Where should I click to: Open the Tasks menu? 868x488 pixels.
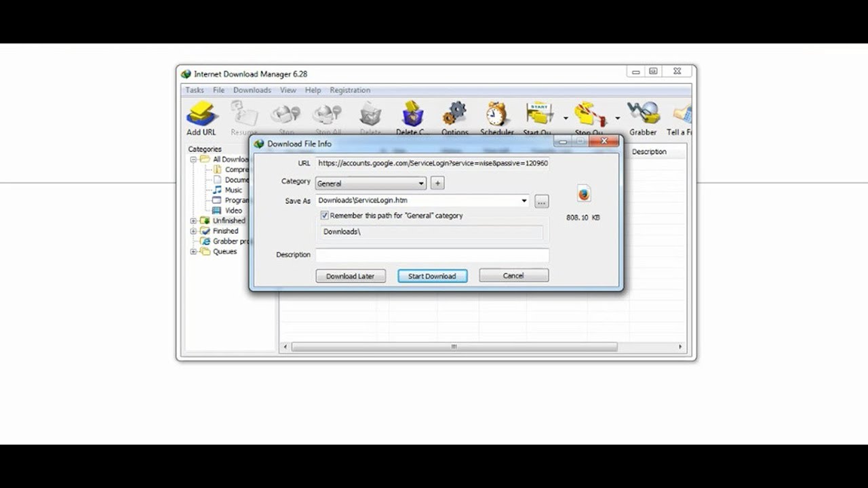coord(195,90)
